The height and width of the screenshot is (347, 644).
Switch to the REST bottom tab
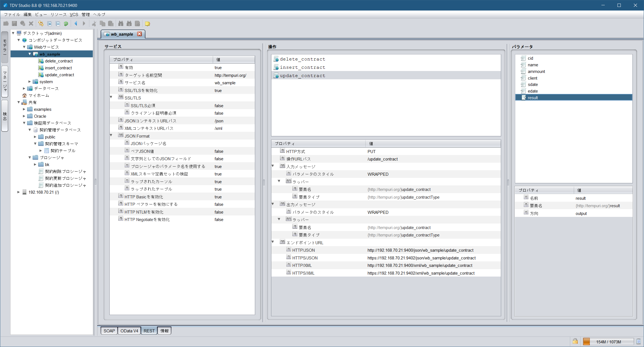click(149, 331)
